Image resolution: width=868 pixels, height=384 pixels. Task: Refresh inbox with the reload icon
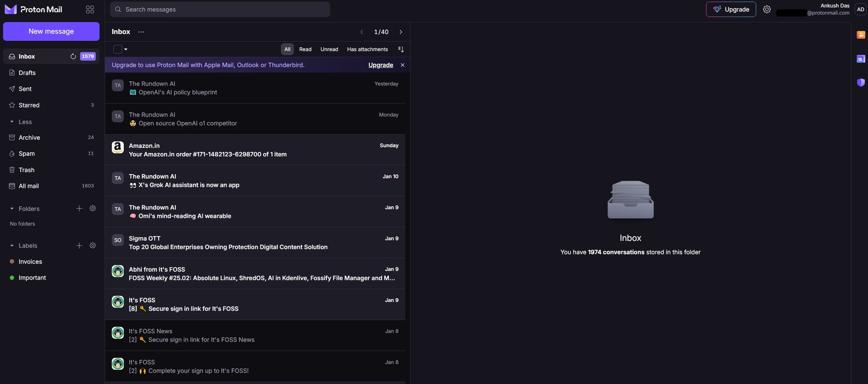tap(73, 56)
